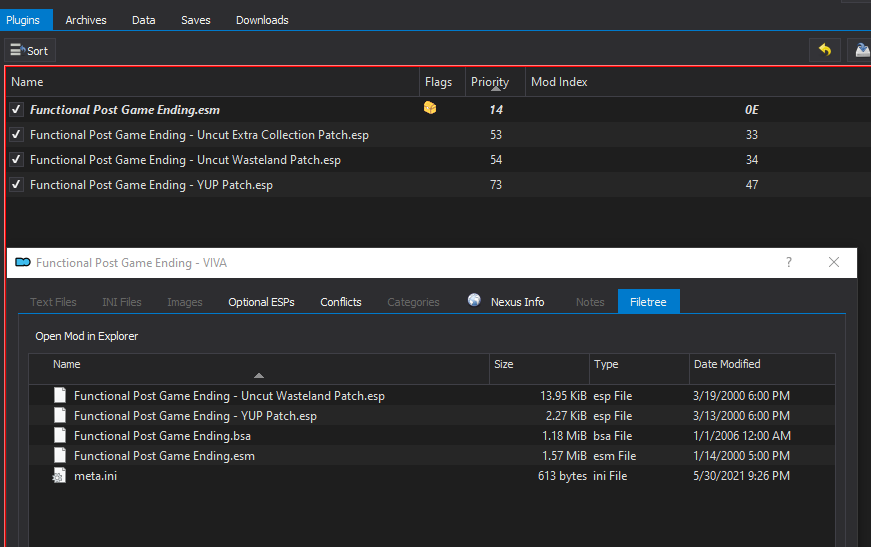Select the Functional Post Game Ending.esm file row
The width and height of the screenshot is (871, 547).
[164, 456]
